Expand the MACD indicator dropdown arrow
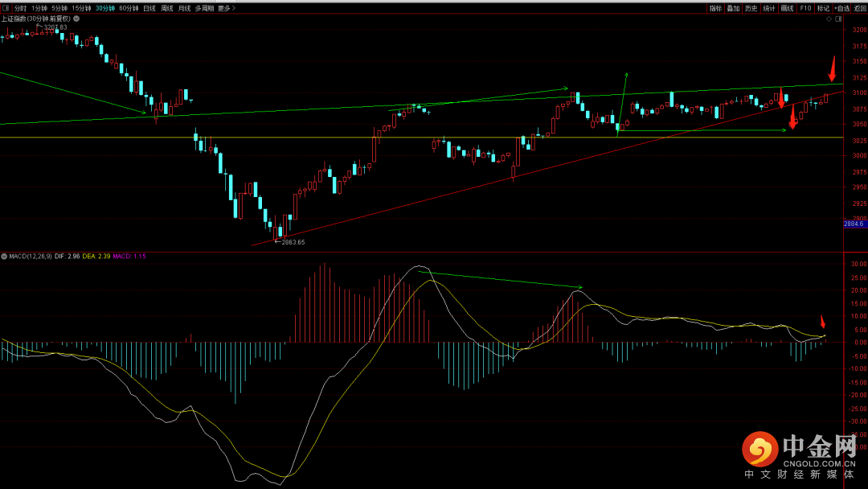The width and height of the screenshot is (868, 489). [x=4, y=257]
